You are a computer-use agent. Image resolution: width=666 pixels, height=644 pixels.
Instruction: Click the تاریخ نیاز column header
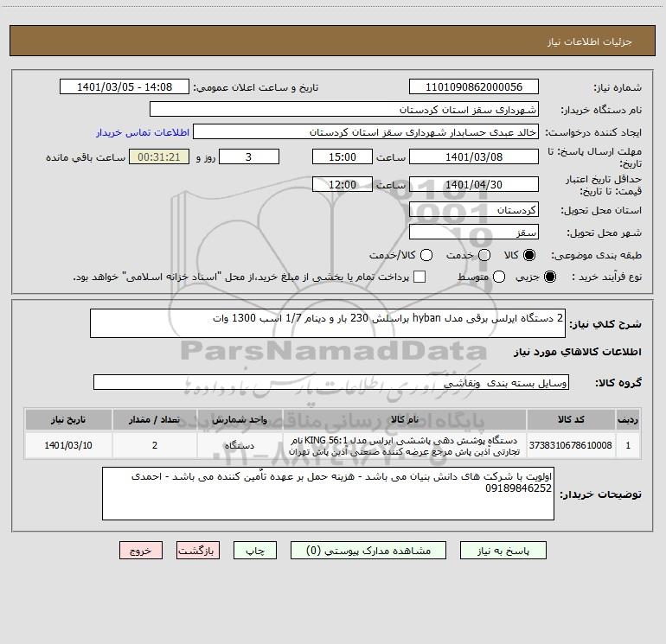pyautogui.click(x=68, y=420)
